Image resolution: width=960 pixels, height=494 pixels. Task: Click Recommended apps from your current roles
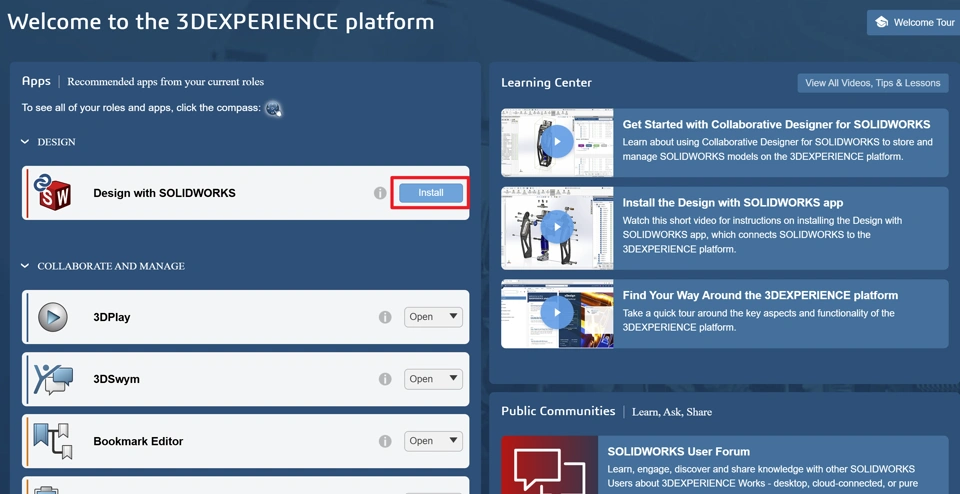165,82
